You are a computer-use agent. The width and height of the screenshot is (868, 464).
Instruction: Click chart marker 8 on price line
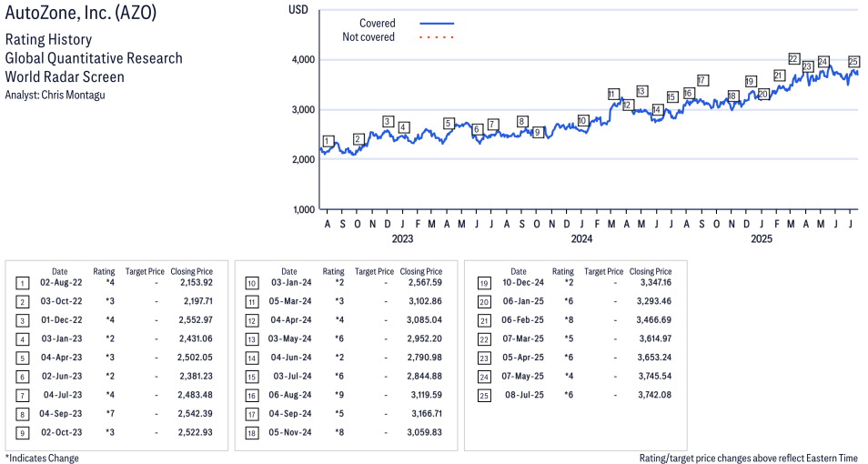coord(521,121)
